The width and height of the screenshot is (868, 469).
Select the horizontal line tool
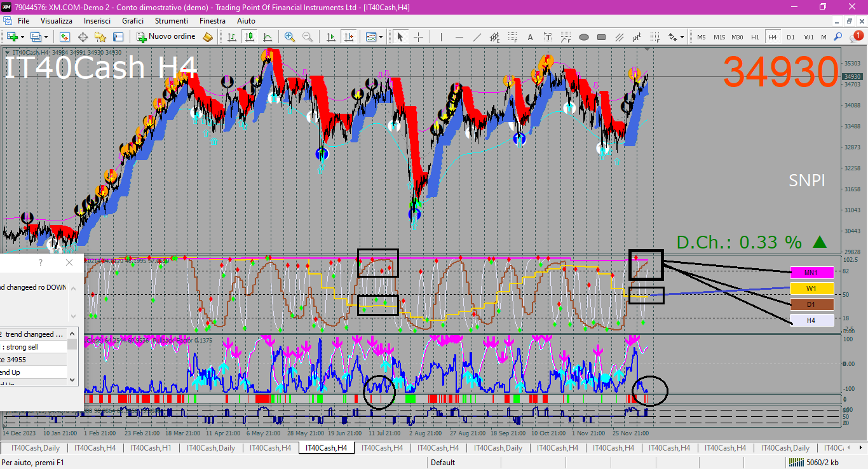tap(459, 37)
